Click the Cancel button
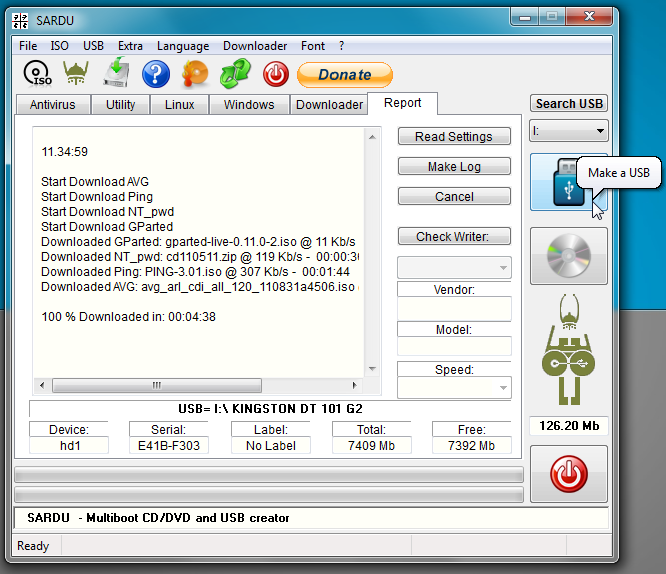 [x=454, y=197]
